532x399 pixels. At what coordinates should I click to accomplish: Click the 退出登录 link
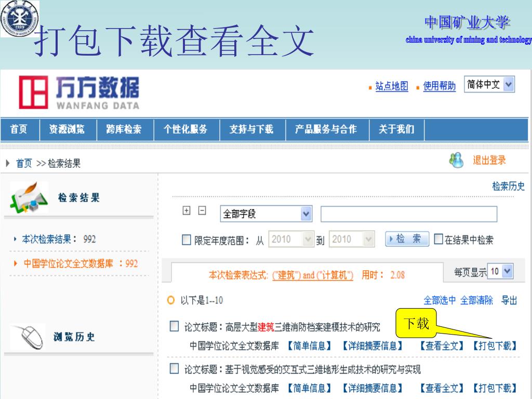489,160
